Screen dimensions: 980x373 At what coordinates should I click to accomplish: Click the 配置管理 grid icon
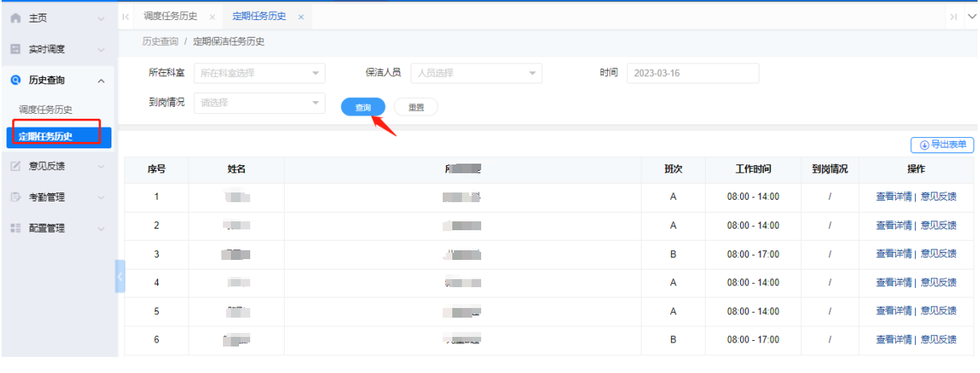[x=15, y=228]
